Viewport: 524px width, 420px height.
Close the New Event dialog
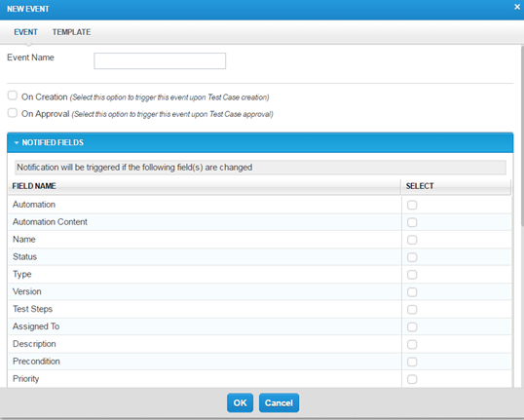517,7
